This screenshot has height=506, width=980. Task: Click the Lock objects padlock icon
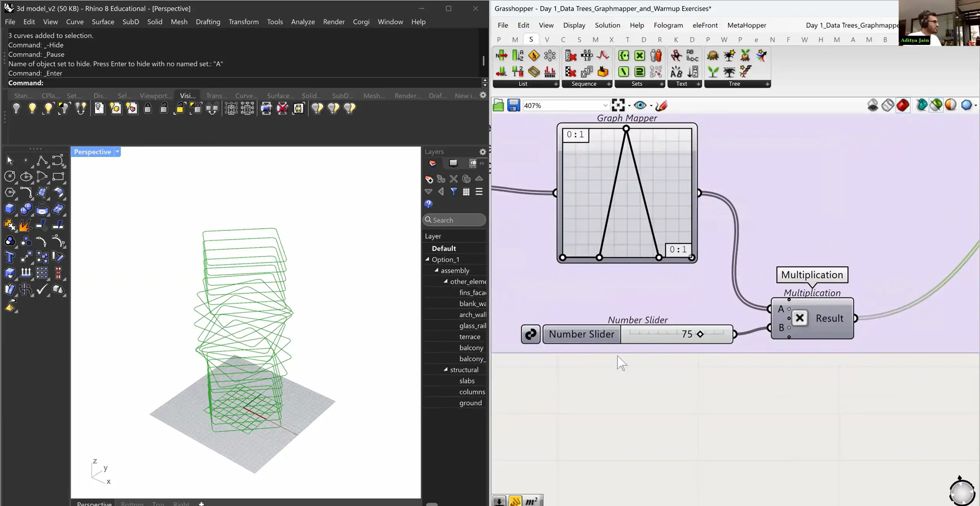(x=147, y=108)
